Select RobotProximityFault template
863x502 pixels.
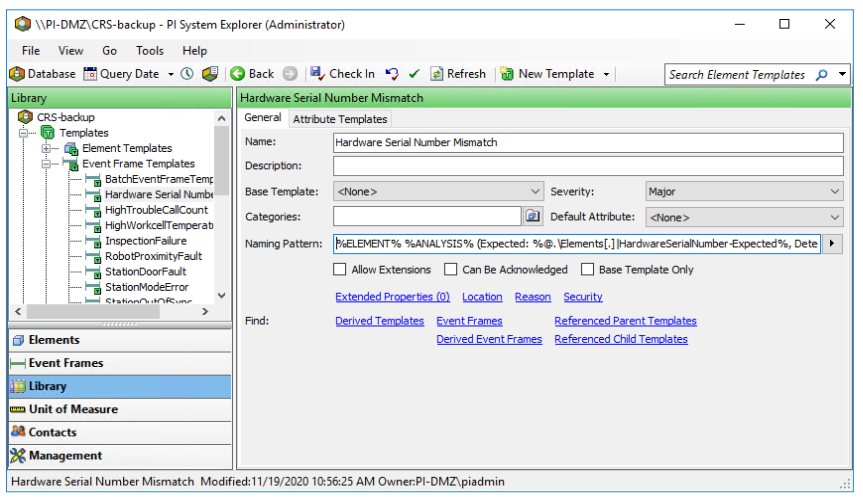154,256
